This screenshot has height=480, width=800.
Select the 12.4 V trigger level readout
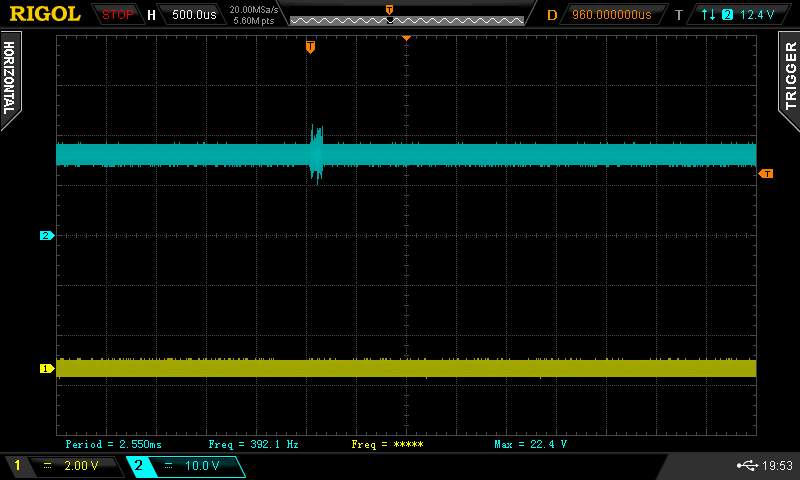(x=757, y=15)
